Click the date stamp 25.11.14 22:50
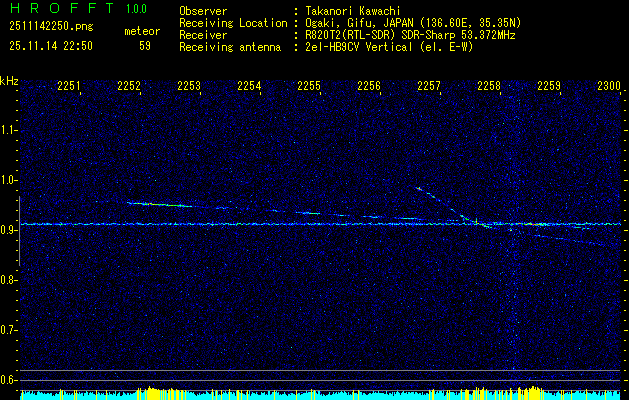 (x=51, y=46)
